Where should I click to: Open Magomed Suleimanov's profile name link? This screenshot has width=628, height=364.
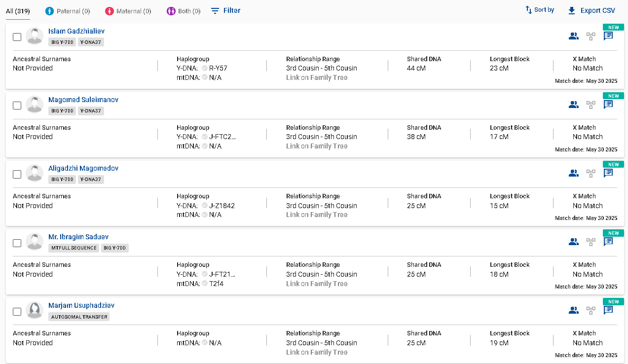[x=83, y=100]
